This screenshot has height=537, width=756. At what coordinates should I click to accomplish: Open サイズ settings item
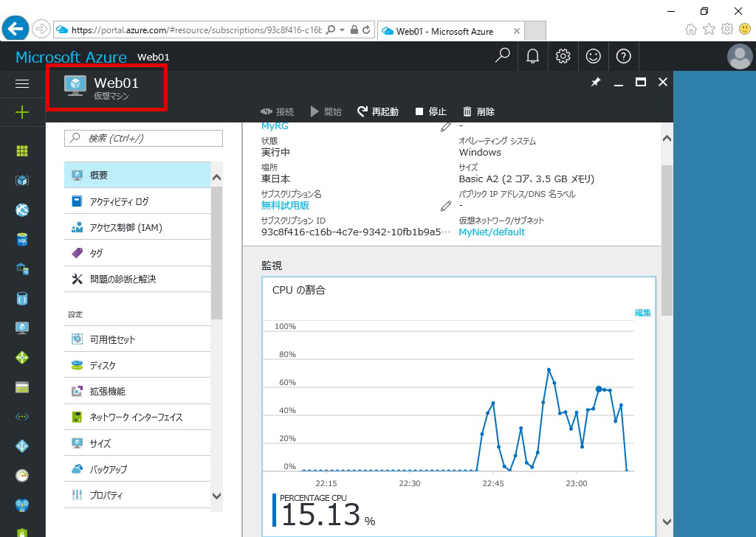coord(137,443)
